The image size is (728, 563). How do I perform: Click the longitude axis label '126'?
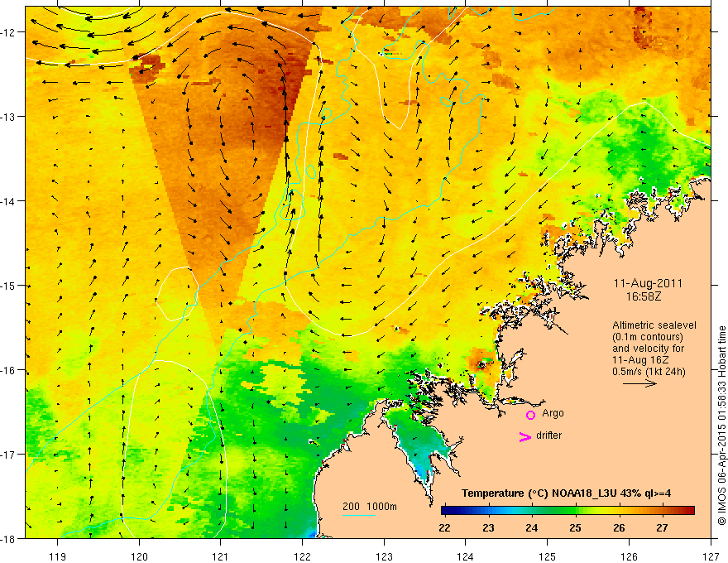pos(629,557)
